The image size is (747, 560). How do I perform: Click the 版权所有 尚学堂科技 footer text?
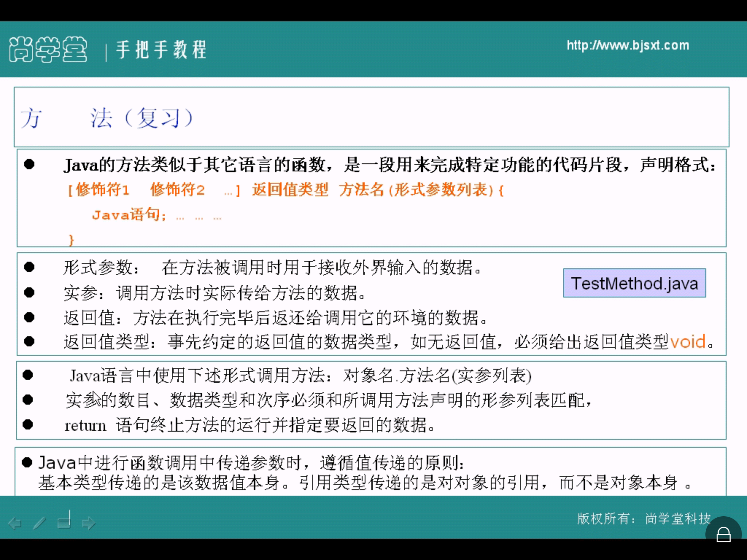[x=644, y=518]
